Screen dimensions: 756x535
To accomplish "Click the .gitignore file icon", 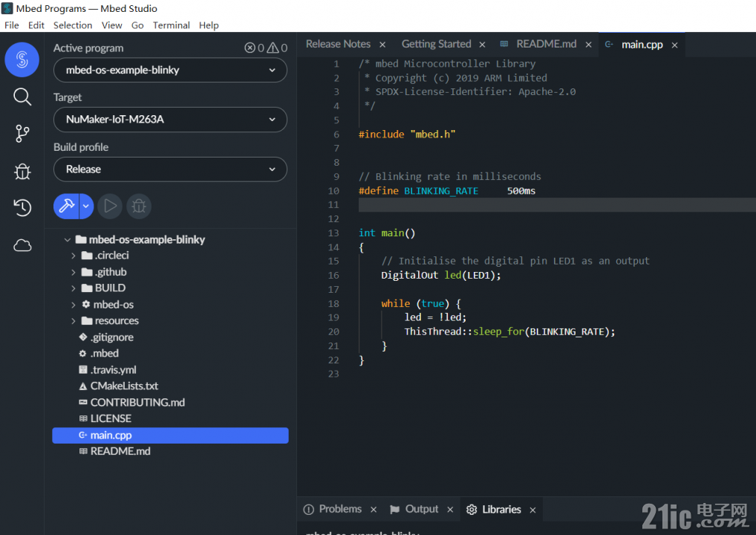I will coord(83,337).
